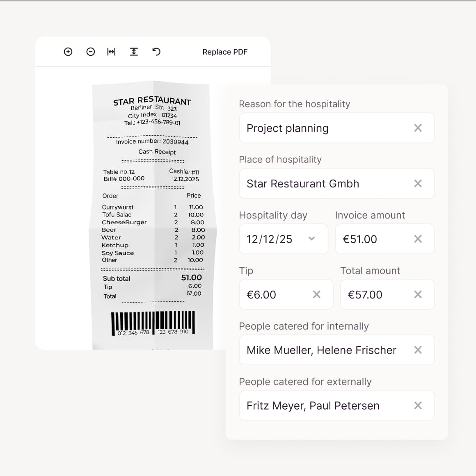Clear the Tip amount
Image resolution: width=476 pixels, height=476 pixels.
point(316,294)
